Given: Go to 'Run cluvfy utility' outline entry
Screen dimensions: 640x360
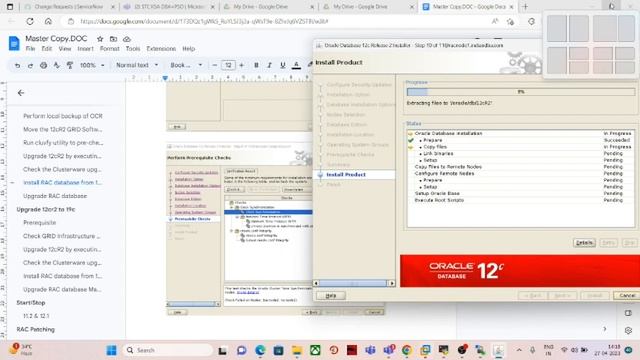Looking at the screenshot, I should 63,143.
